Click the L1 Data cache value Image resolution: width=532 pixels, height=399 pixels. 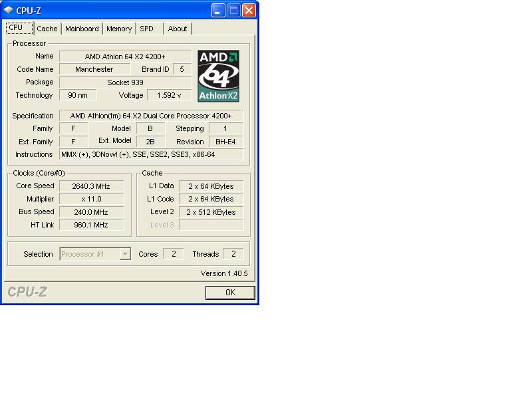tap(211, 186)
